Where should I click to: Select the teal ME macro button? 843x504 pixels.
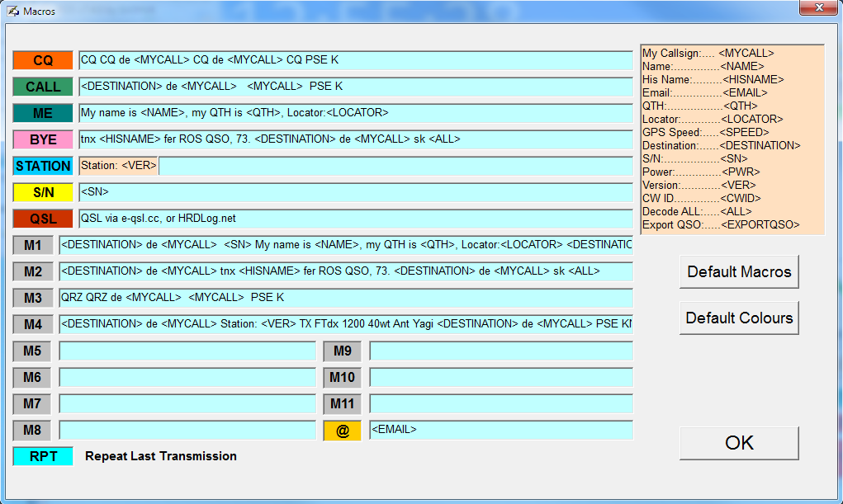[x=42, y=113]
